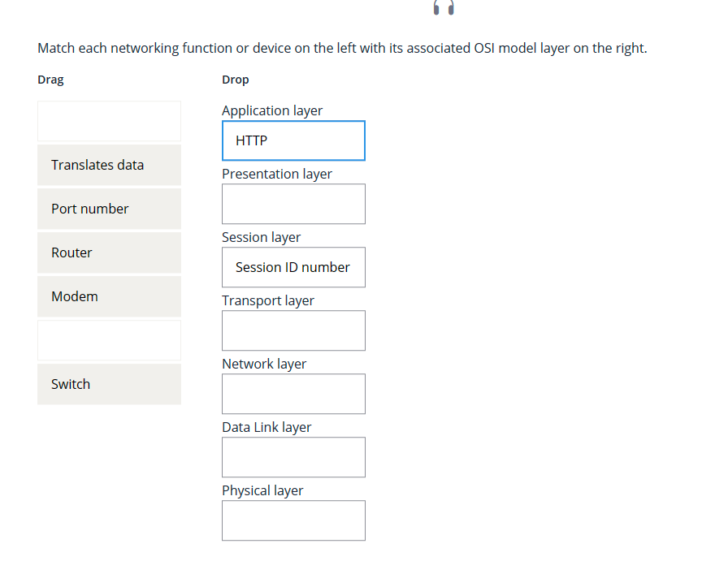The image size is (728, 561).
Task: Click the top empty slot in Drag column
Action: 109,121
